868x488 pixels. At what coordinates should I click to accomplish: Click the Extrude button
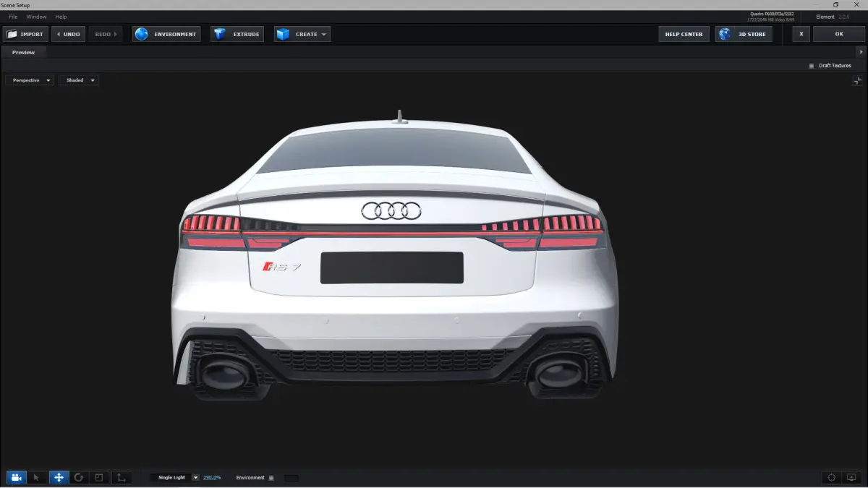[237, 34]
